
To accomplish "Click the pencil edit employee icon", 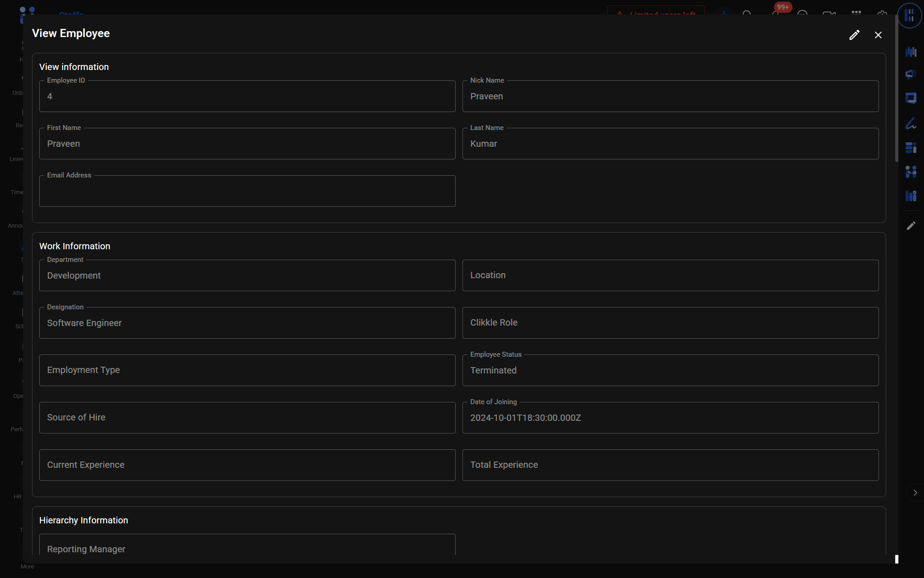I will [854, 35].
